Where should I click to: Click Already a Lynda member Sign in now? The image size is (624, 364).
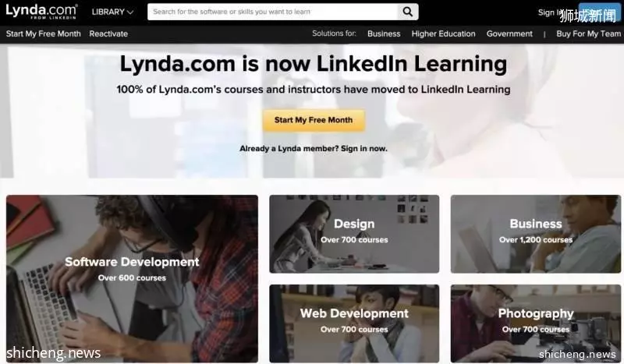coord(314,148)
